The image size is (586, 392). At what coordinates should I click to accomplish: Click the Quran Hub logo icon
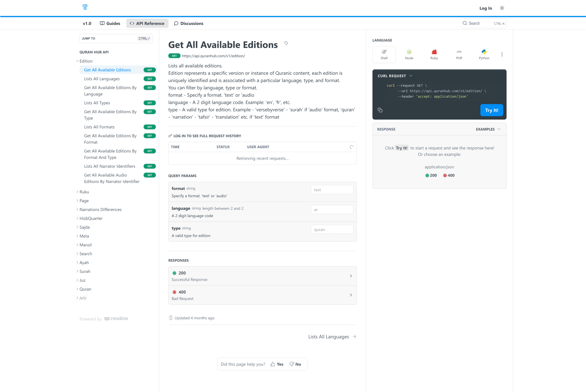click(85, 7)
